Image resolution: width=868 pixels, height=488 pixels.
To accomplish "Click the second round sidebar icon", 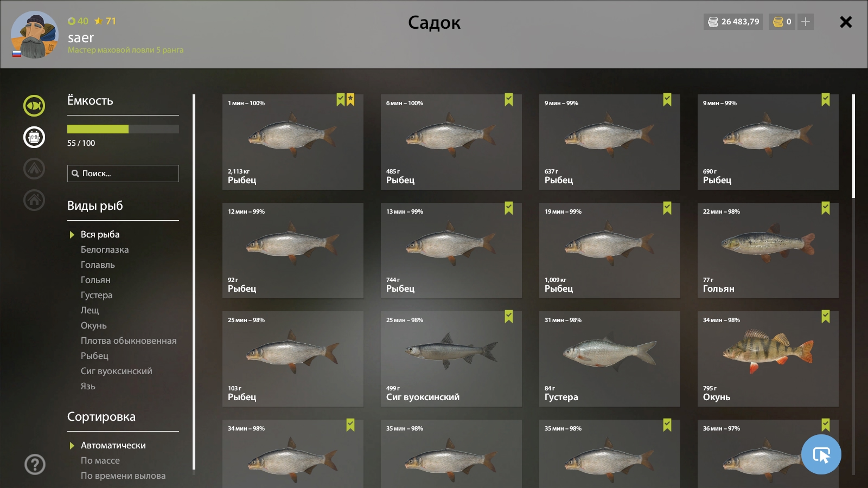I will [34, 137].
